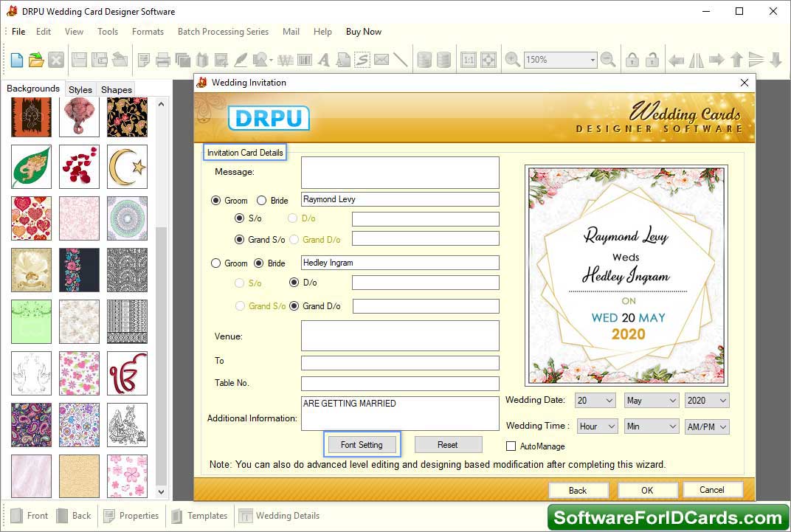Open the wedding month dropdown showing May

click(x=652, y=401)
